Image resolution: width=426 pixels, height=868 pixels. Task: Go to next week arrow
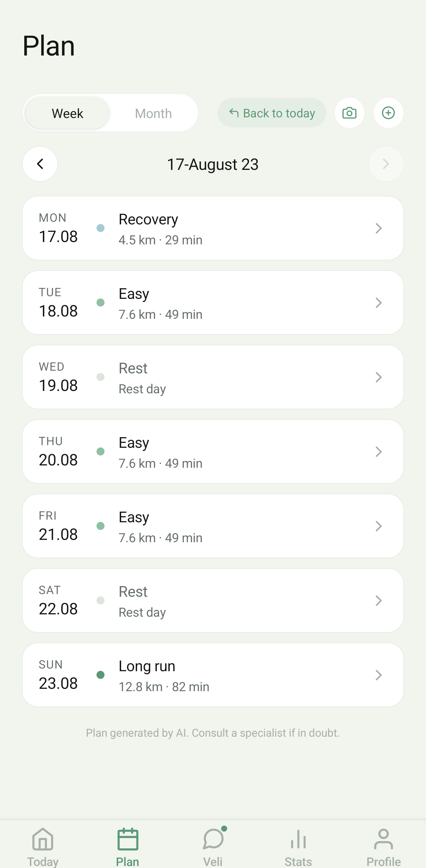click(386, 164)
